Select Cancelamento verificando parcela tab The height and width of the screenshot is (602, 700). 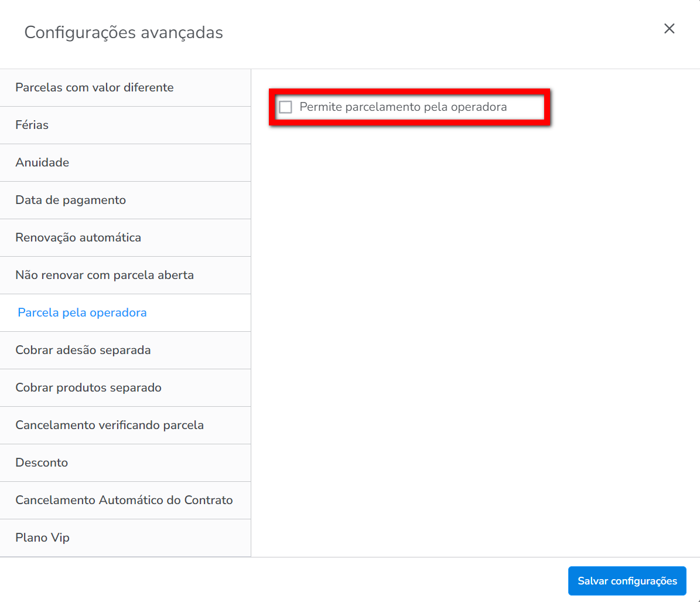click(110, 425)
